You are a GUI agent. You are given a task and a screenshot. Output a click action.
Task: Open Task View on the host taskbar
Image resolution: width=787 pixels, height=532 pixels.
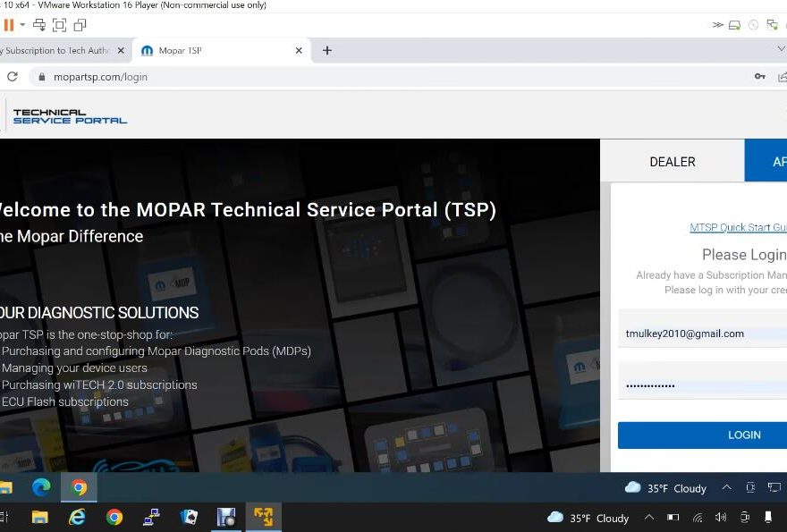pyautogui.click(x=4, y=517)
